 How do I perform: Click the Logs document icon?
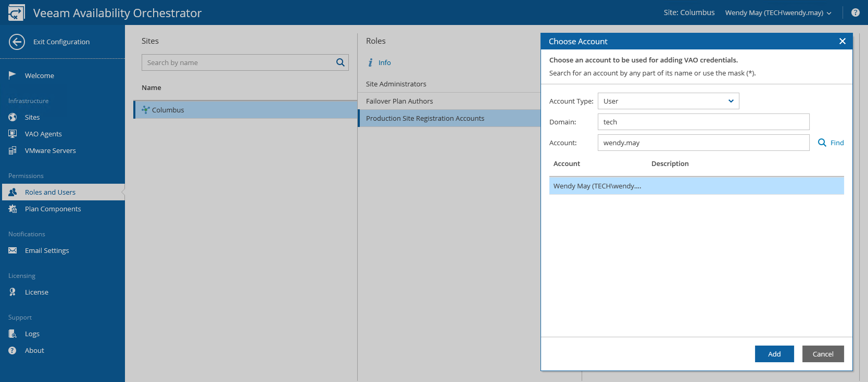tap(12, 334)
